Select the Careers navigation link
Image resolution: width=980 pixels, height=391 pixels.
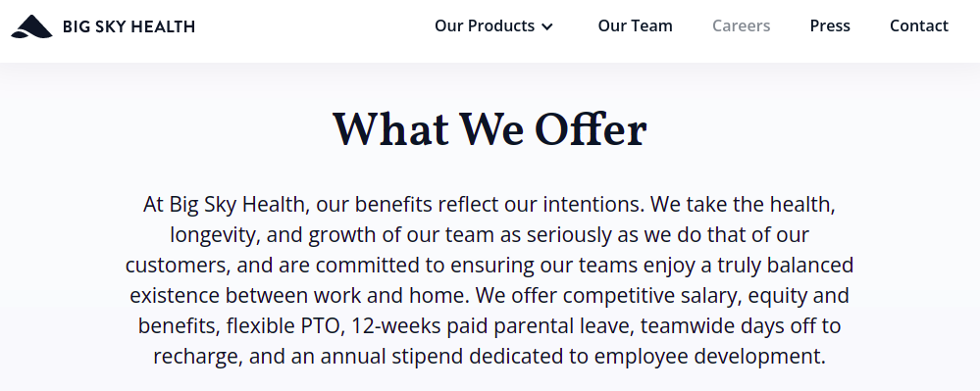pyautogui.click(x=742, y=25)
